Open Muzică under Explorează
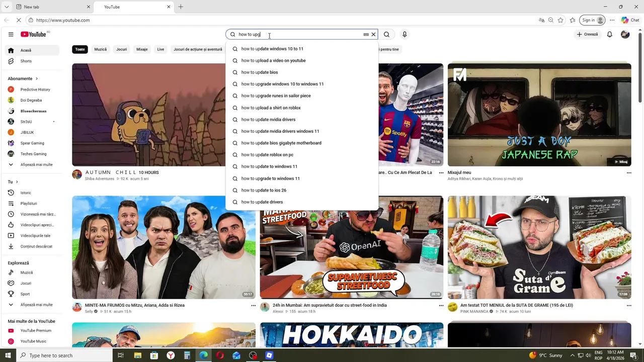The image size is (644, 362). click(32, 273)
